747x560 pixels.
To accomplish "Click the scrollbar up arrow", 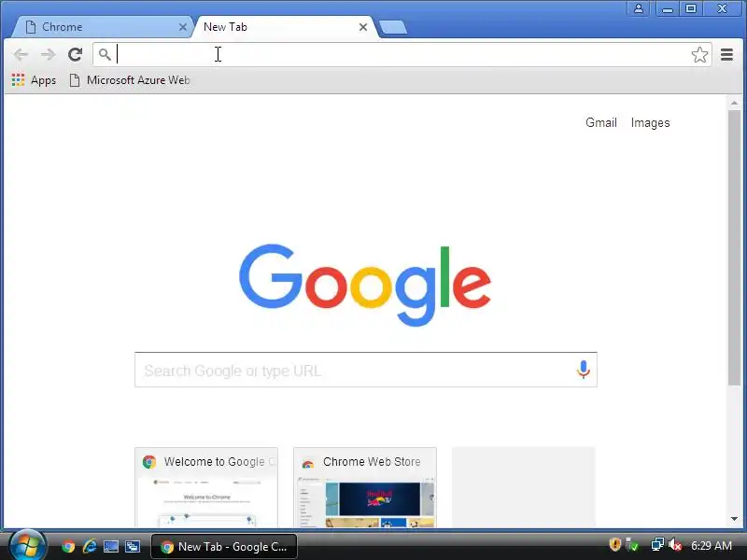I will (734, 103).
